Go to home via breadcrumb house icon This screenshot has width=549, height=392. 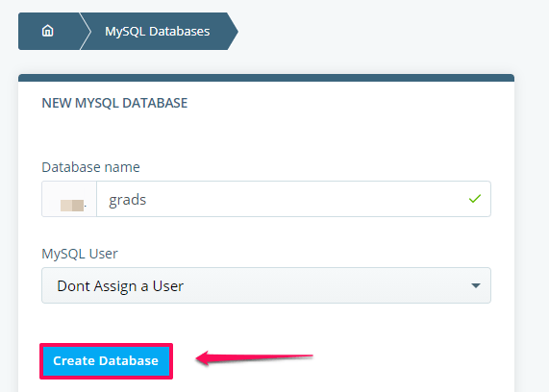pyautogui.click(x=48, y=31)
